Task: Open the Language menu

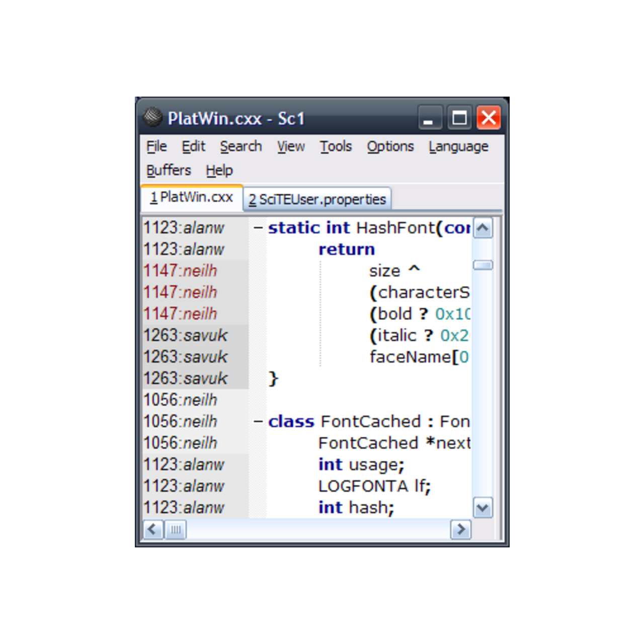Action: coord(458,146)
